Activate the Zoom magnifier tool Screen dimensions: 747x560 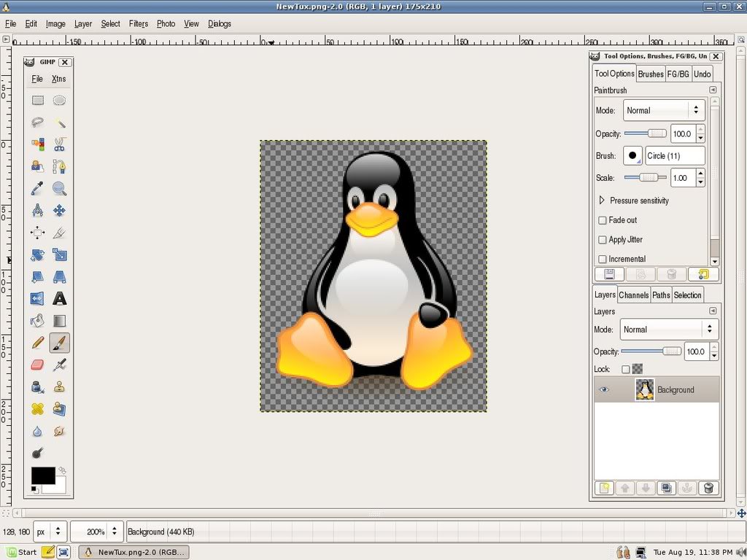click(60, 189)
